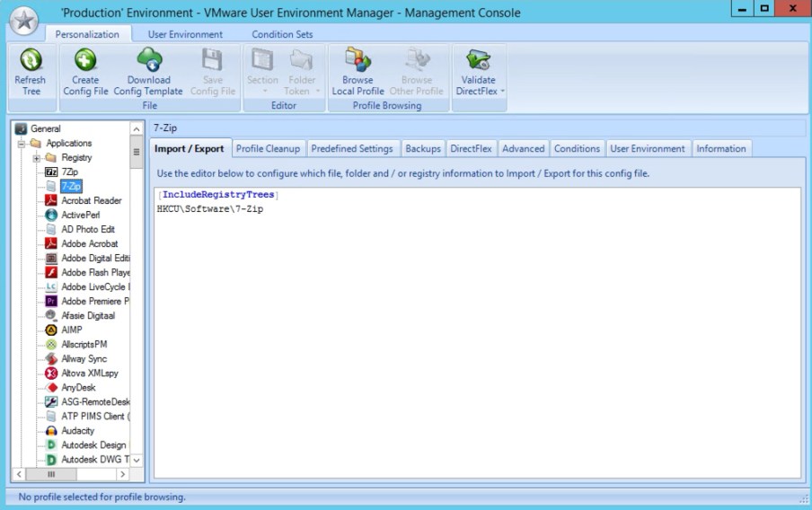Image resolution: width=812 pixels, height=510 pixels.
Task: Click the Adobe Premiere icon
Action: point(50,301)
